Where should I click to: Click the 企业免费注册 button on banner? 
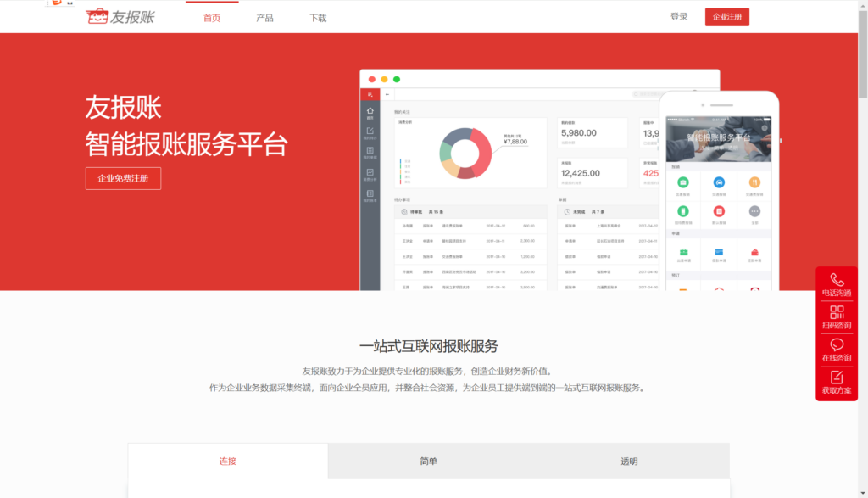(123, 178)
